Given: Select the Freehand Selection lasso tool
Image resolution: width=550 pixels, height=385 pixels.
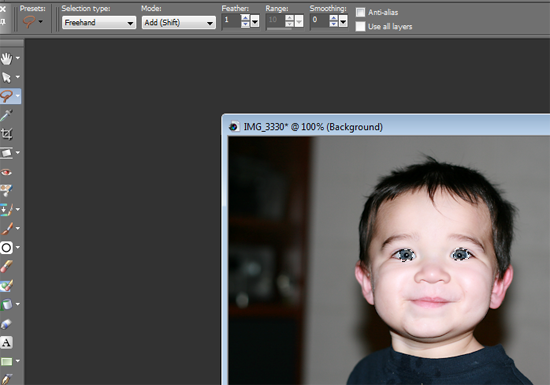Looking at the screenshot, I should (6, 96).
